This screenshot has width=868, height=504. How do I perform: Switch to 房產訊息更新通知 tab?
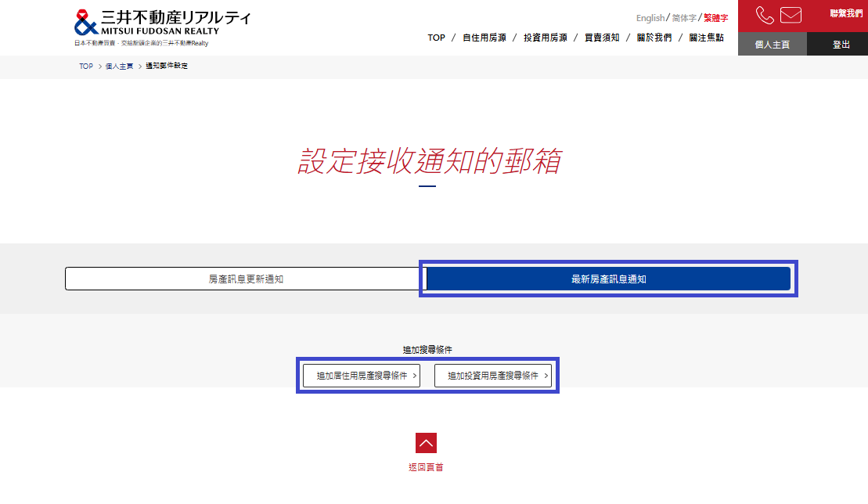(245, 279)
